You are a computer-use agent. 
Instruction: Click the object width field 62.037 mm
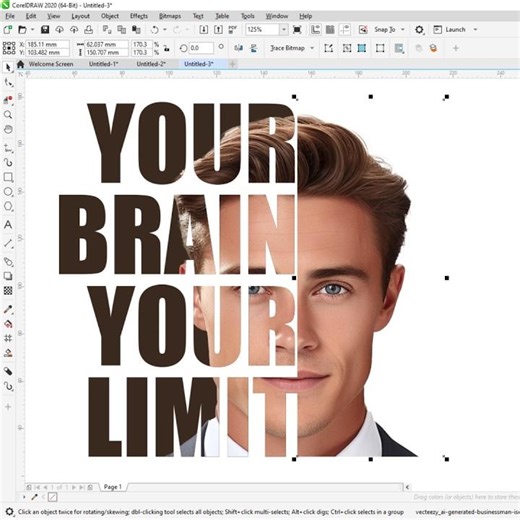107,44
